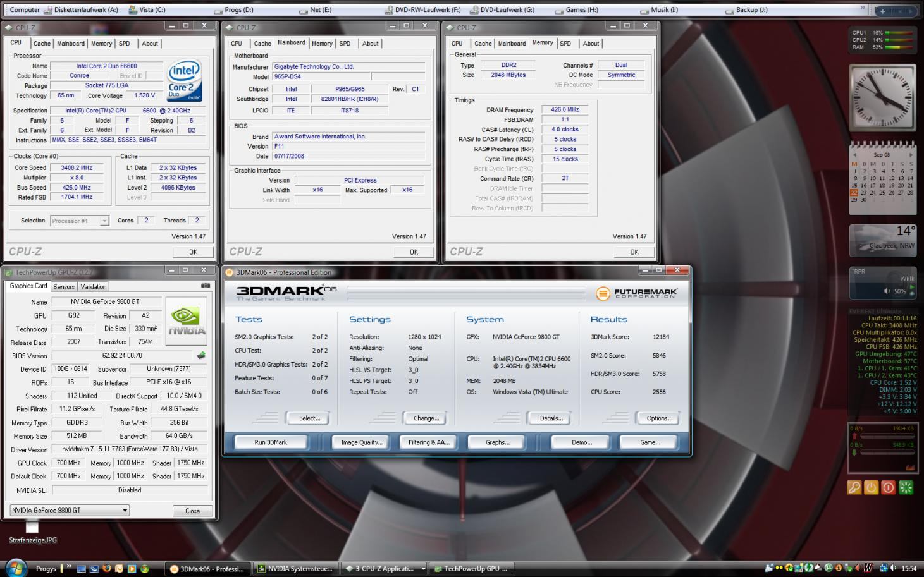Click the Graphs... button
924x577 pixels.
click(x=498, y=442)
